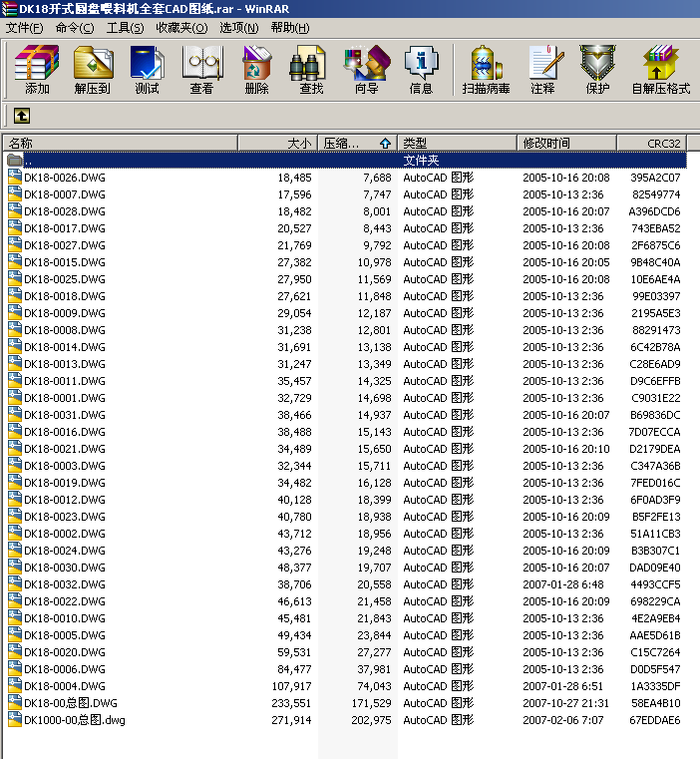Open the 选项(N) menu
This screenshot has width=700, height=759.
click(x=239, y=28)
